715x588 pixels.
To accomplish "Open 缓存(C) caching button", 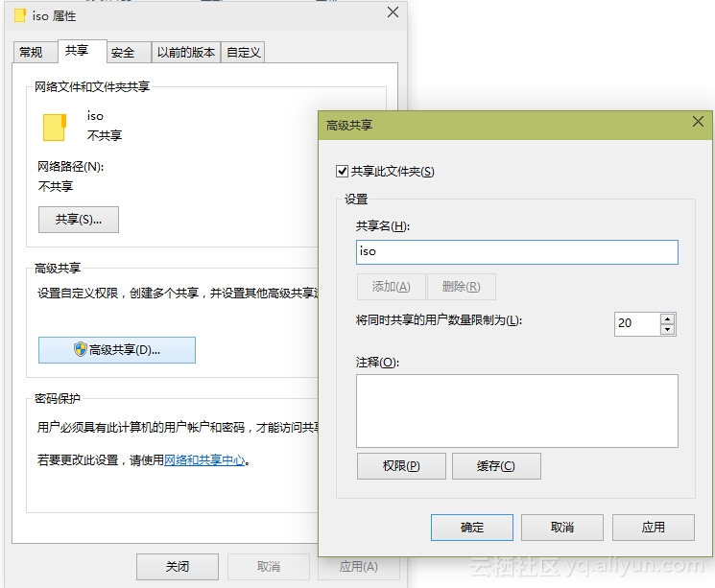I will coord(496,466).
